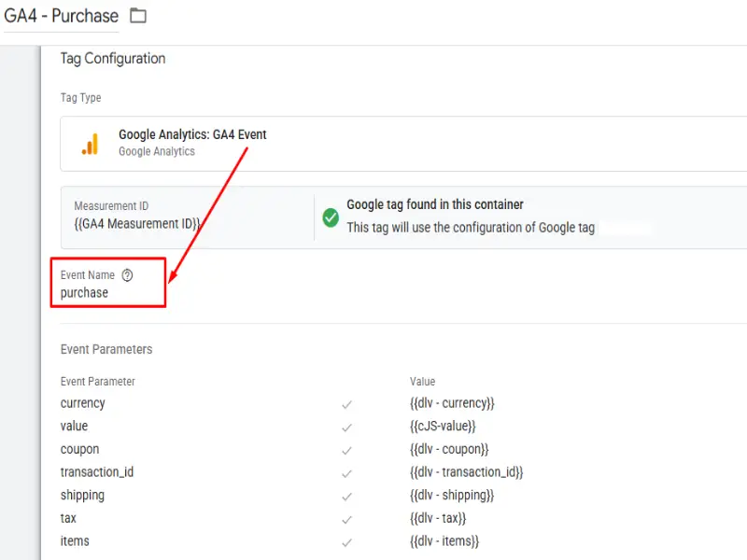
Task: Select the Measurement ID value {{GA4 Measurement ID}}
Action: coord(137,224)
